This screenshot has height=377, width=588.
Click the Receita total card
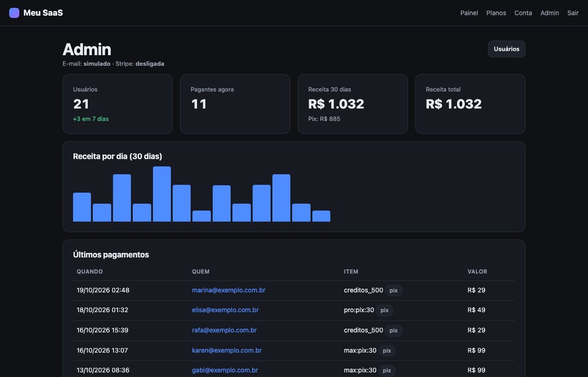click(x=470, y=104)
